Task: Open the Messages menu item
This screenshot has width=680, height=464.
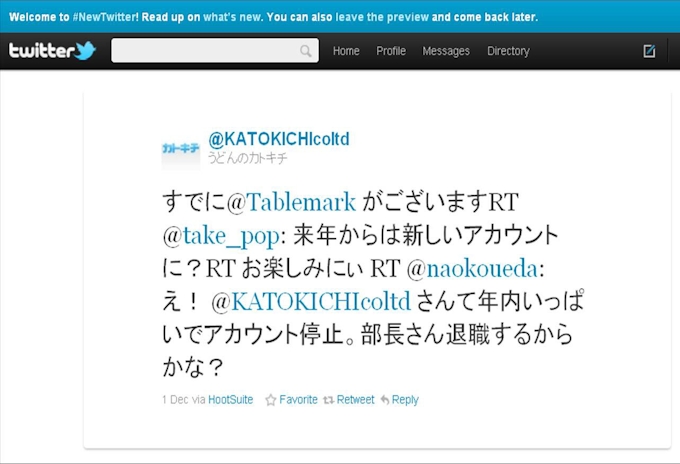Action: coord(446,51)
